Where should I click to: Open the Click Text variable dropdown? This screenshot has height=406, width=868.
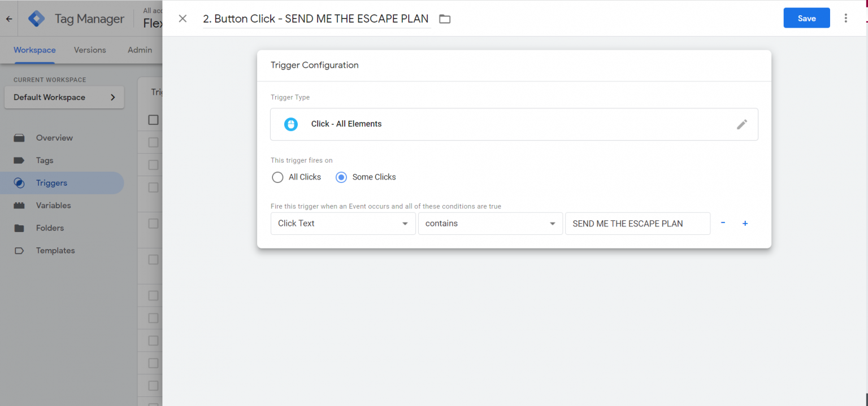[x=342, y=223]
